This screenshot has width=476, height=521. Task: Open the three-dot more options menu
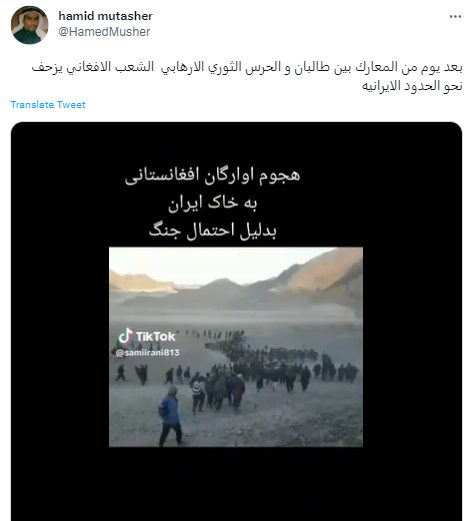point(455,16)
